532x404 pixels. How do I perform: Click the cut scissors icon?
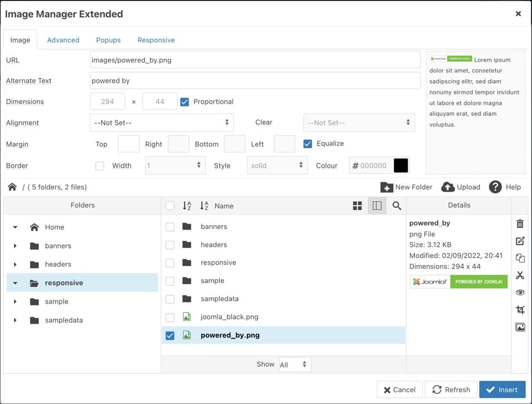pos(520,275)
